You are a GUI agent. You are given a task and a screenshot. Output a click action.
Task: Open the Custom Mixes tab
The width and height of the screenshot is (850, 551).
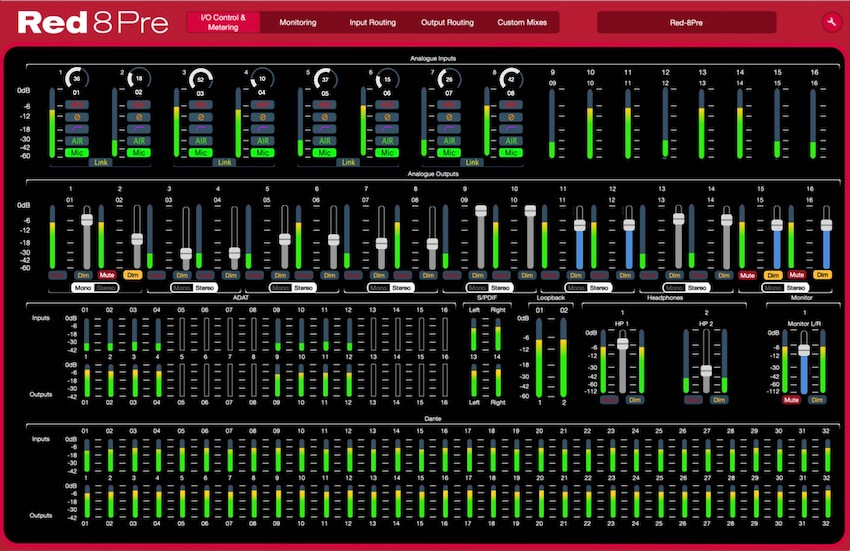522,22
